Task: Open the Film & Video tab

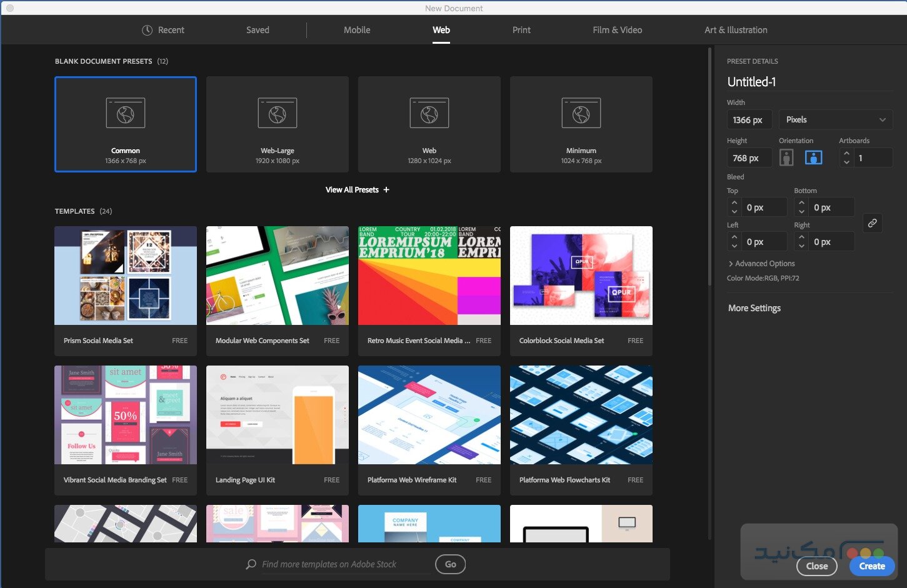Action: click(617, 29)
